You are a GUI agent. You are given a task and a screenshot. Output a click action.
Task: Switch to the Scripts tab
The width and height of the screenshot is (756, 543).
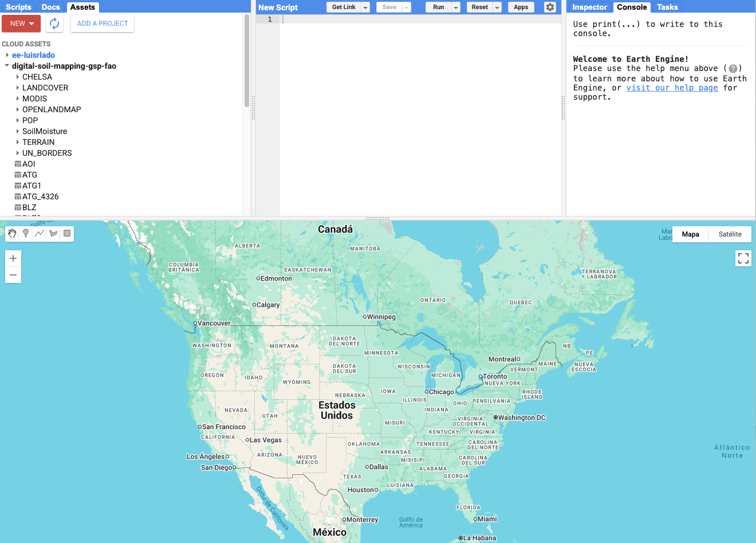click(x=18, y=7)
